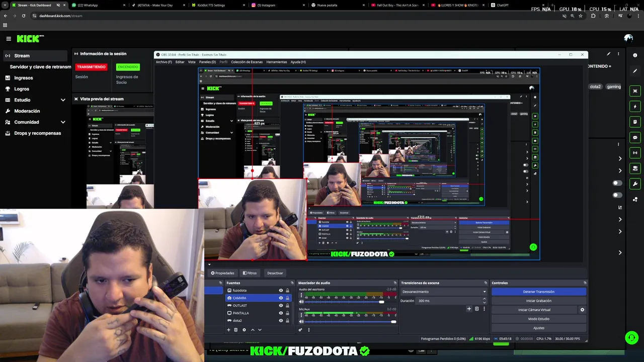Open OBS Ajustes button
The height and width of the screenshot is (362, 644).
538,328
